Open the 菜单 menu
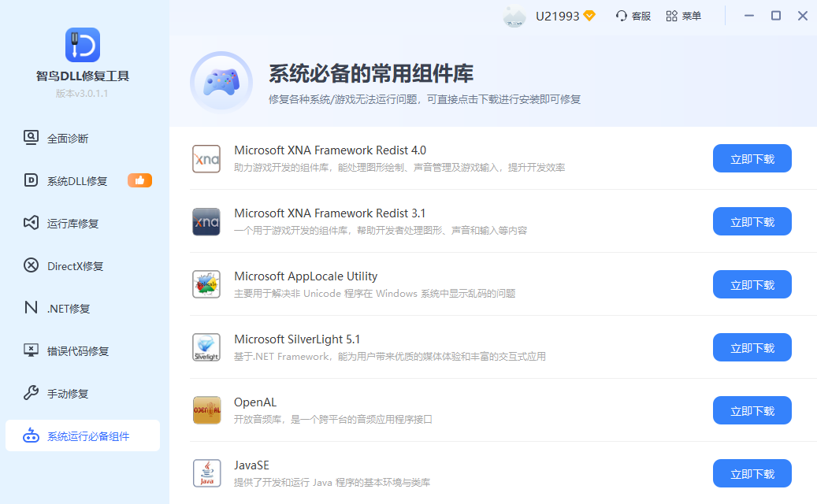Viewport: 817px width, 504px height. [684, 16]
